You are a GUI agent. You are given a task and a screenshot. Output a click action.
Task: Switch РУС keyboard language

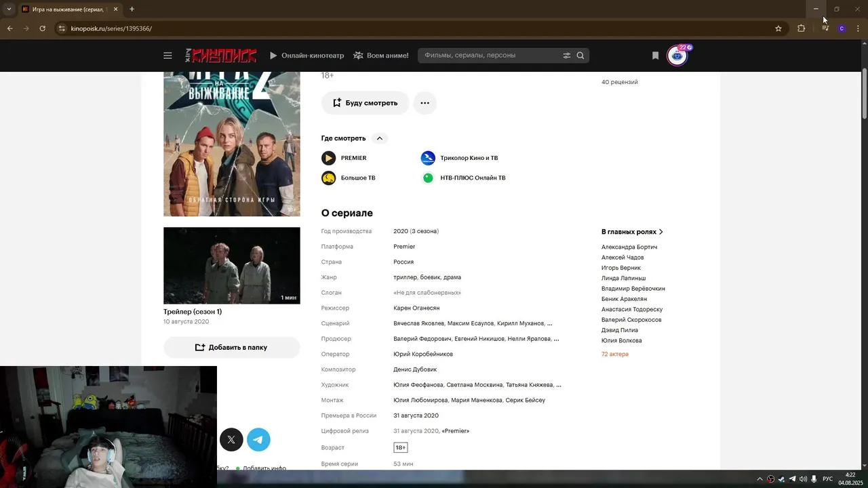[x=827, y=479]
